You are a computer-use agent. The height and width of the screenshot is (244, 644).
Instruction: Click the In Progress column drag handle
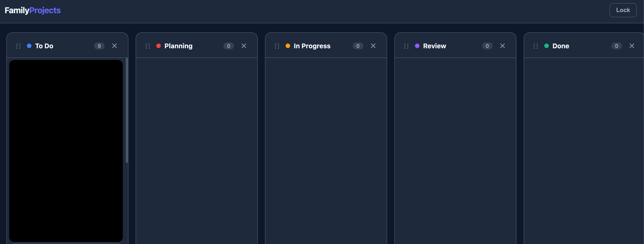(x=277, y=46)
